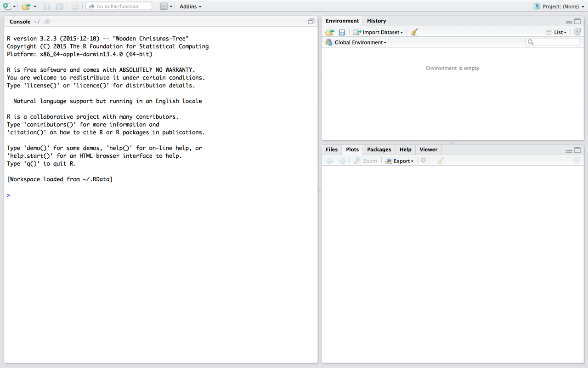This screenshot has height=368, width=588.
Task: Open the Packages tab
Action: [x=379, y=149]
